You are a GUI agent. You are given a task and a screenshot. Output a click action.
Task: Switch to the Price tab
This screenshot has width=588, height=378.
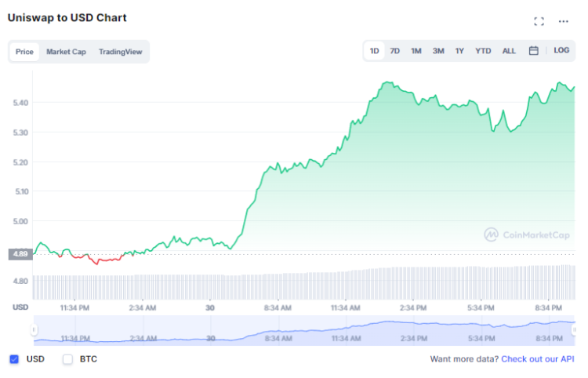(24, 52)
